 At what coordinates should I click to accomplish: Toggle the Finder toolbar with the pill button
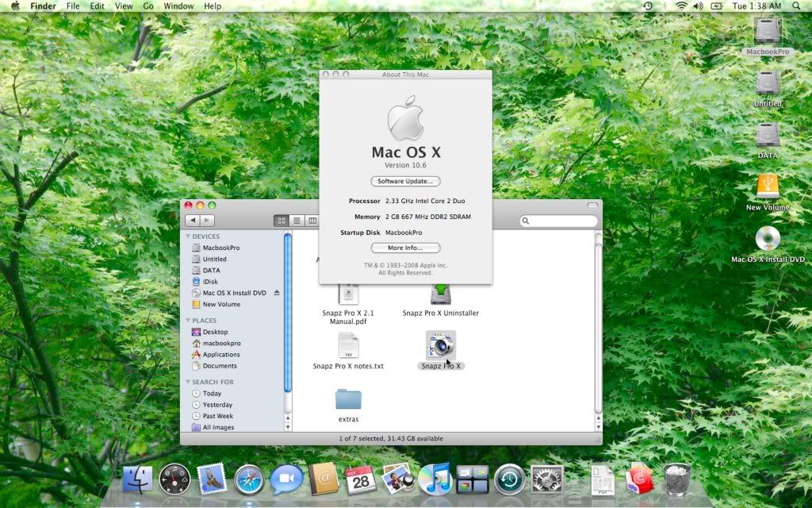(592, 206)
